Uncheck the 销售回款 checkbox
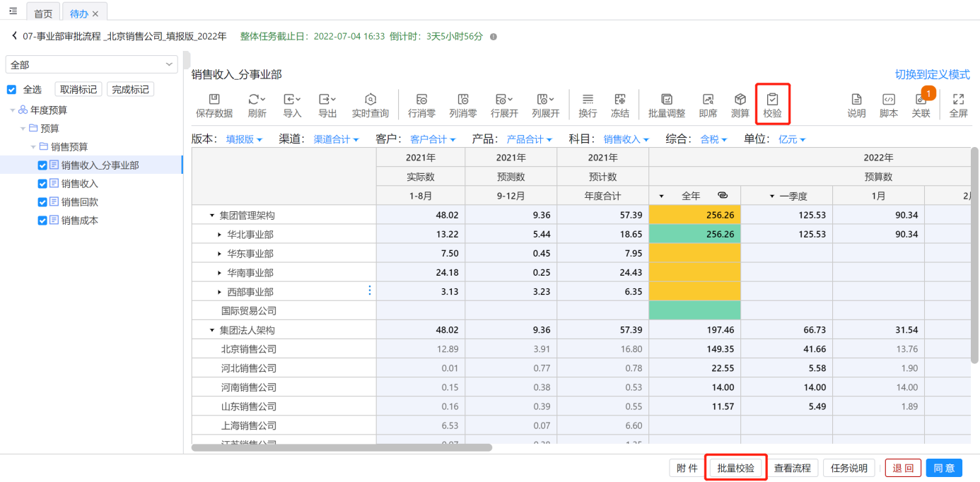The height and width of the screenshot is (482, 980). (42, 202)
